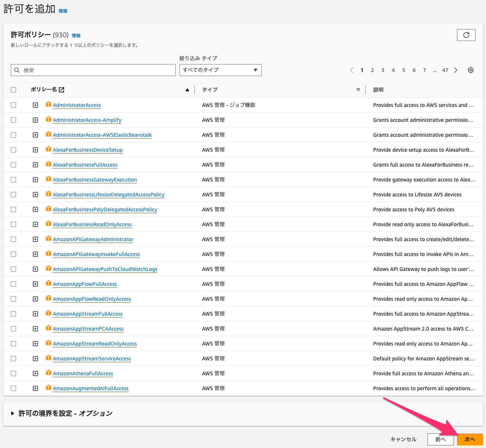486x448 pixels.
Task: Expand the AmazonAppStreamServiceAccess row
Action: click(35, 359)
